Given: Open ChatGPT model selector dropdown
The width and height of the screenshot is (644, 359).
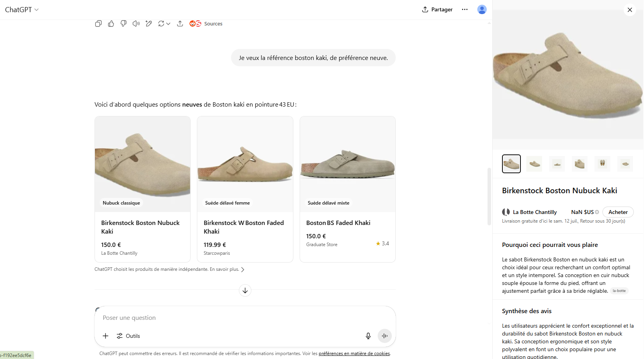Looking at the screenshot, I should [x=22, y=9].
